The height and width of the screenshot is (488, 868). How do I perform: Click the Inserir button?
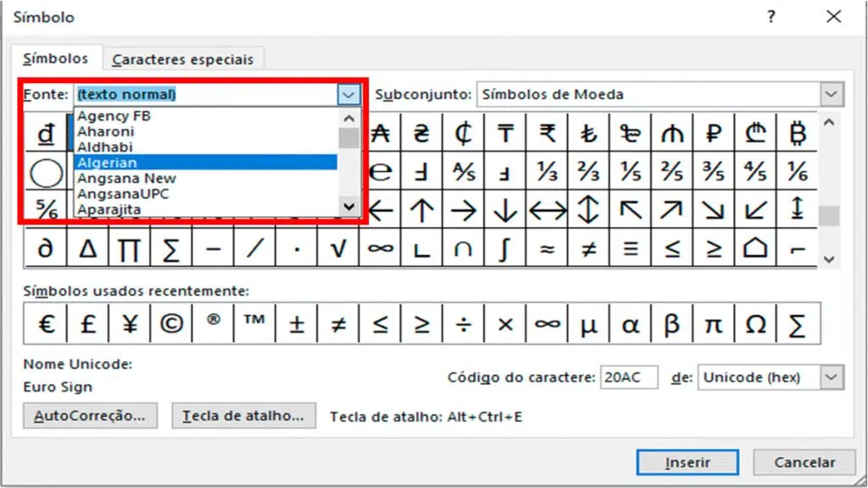point(687,463)
